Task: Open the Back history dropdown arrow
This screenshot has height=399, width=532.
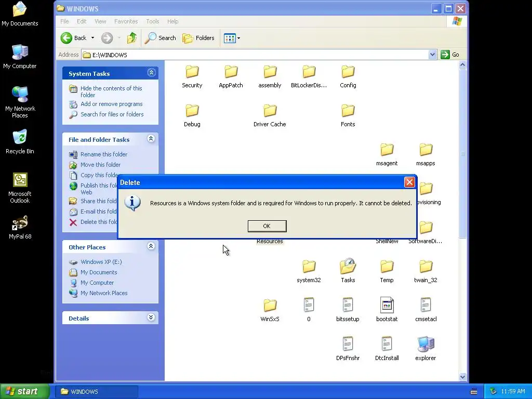Action: 92,38
